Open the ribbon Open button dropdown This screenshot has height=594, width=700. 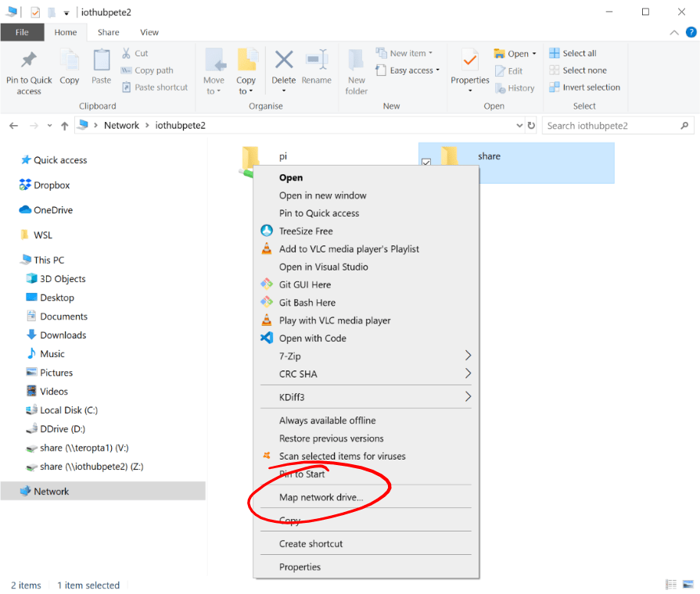coord(534,54)
